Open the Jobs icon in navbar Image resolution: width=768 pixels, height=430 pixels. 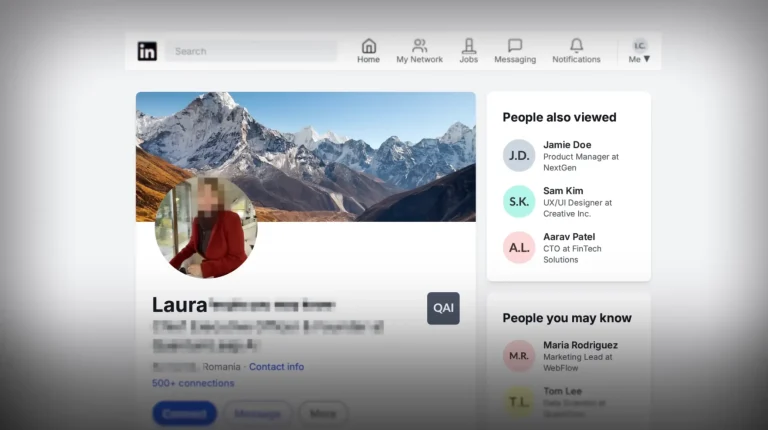pos(468,46)
